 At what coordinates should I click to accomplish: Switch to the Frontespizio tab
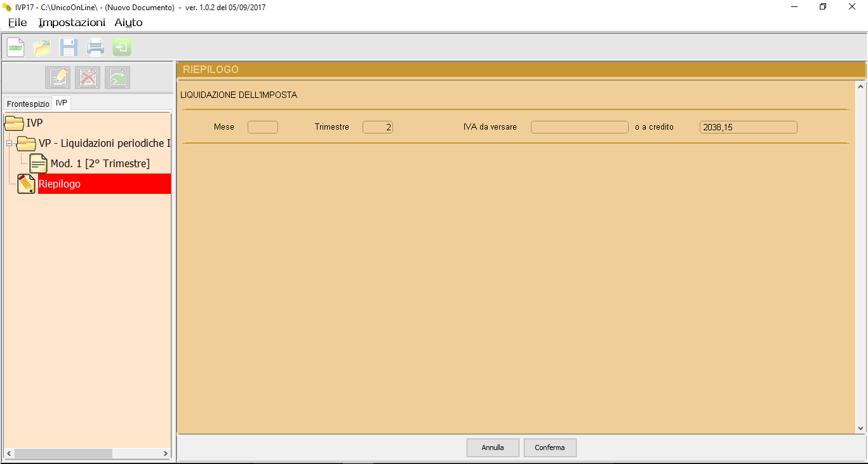pyautogui.click(x=28, y=104)
